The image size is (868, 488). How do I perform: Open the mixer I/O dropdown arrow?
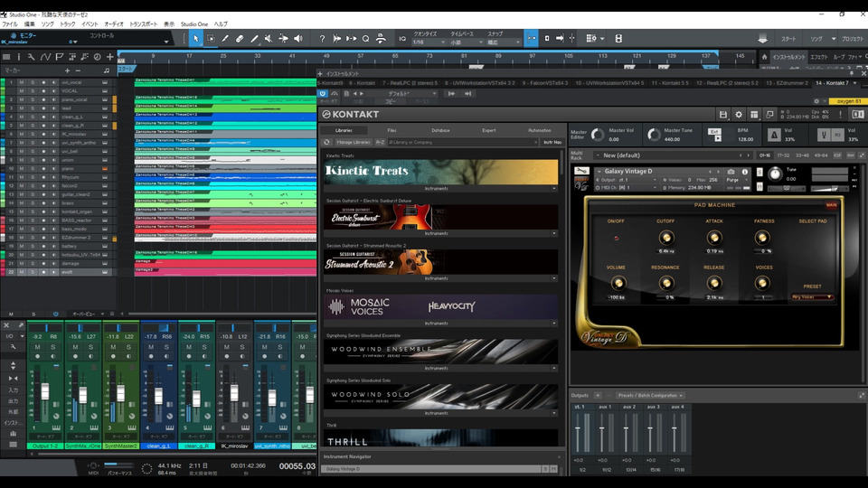pos(22,336)
